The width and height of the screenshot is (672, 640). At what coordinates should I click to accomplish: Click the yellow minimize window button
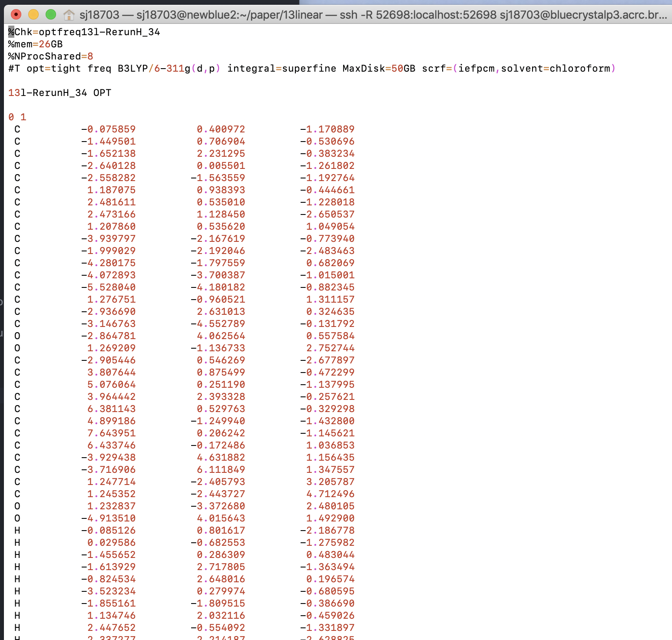[x=33, y=15]
